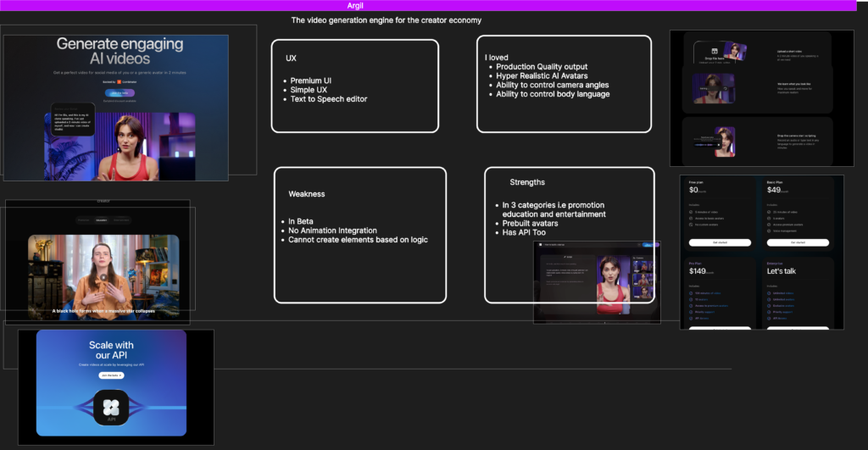Click the play icon on black hole video
Screen dimensions: 868x450
(x=103, y=277)
